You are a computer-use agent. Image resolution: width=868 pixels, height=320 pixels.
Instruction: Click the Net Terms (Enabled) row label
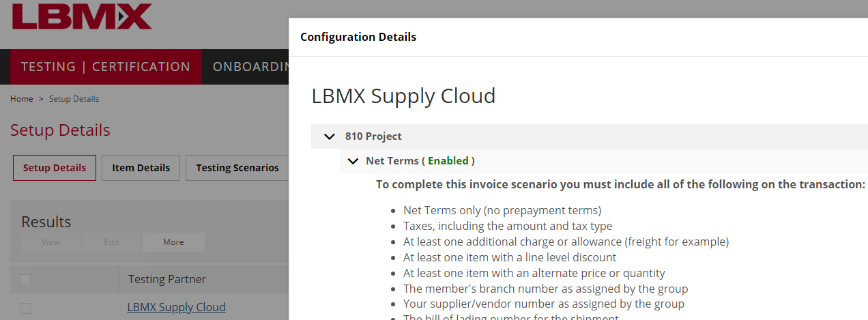coord(420,161)
